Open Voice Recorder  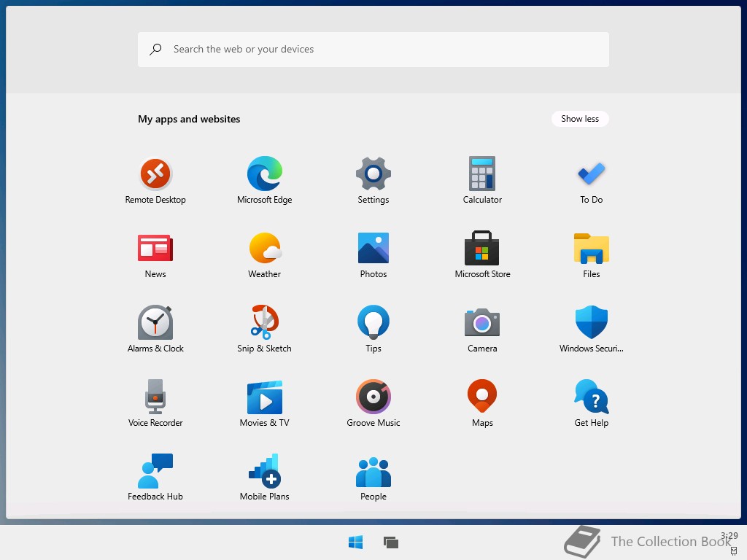(155, 403)
